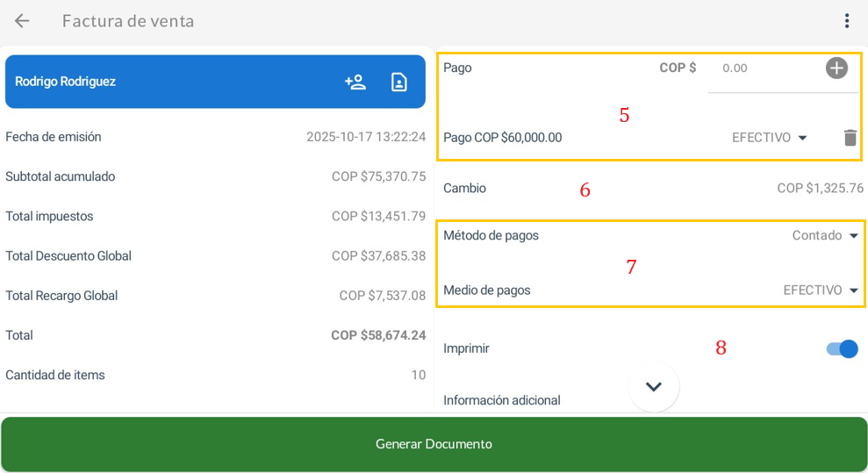Open EFECTIVO dropdown beside Pago COP $60,000.00
Screen dimensions: 868x473
(769, 138)
